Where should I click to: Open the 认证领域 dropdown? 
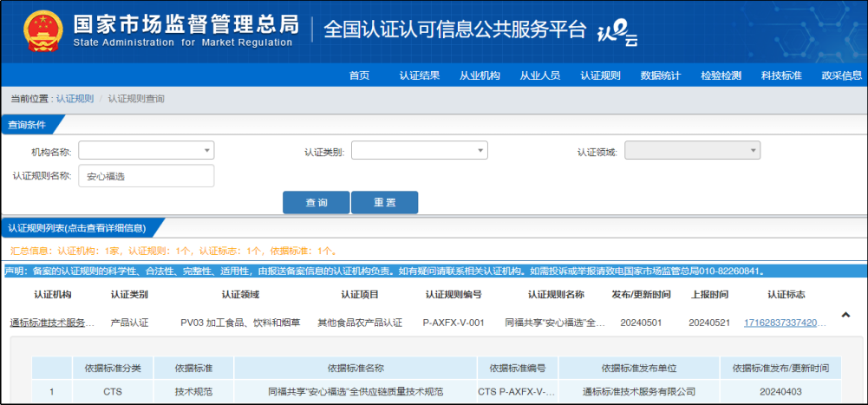point(692,151)
